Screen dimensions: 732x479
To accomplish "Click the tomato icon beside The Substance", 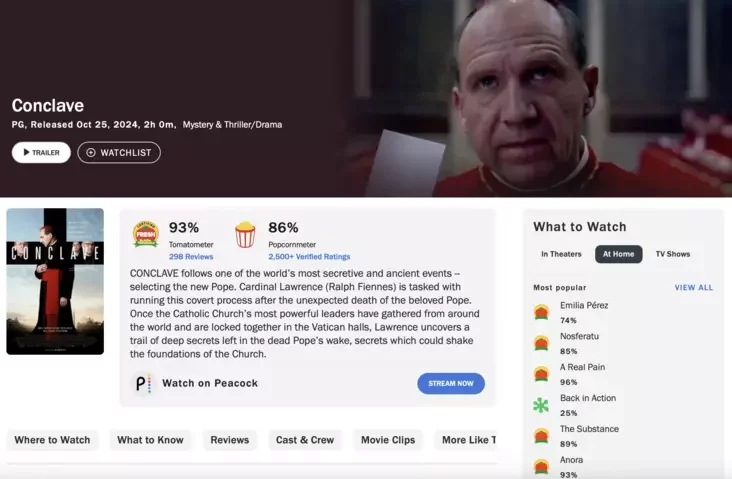I will [541, 436].
